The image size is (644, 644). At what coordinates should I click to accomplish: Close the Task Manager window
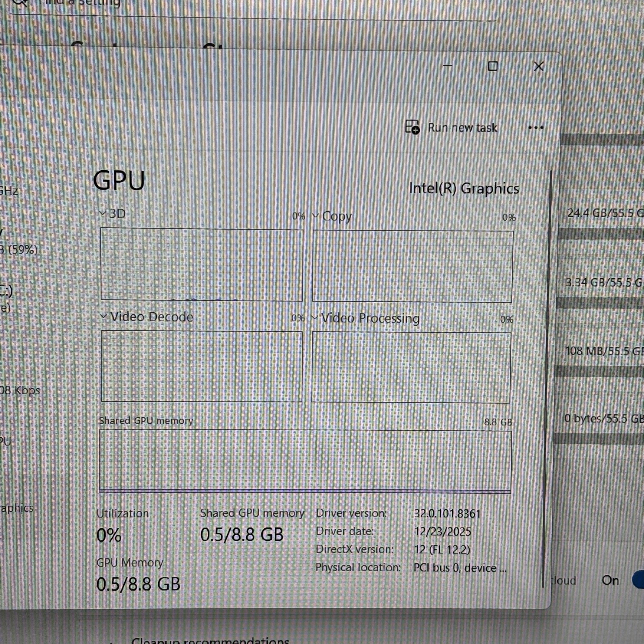(x=539, y=66)
